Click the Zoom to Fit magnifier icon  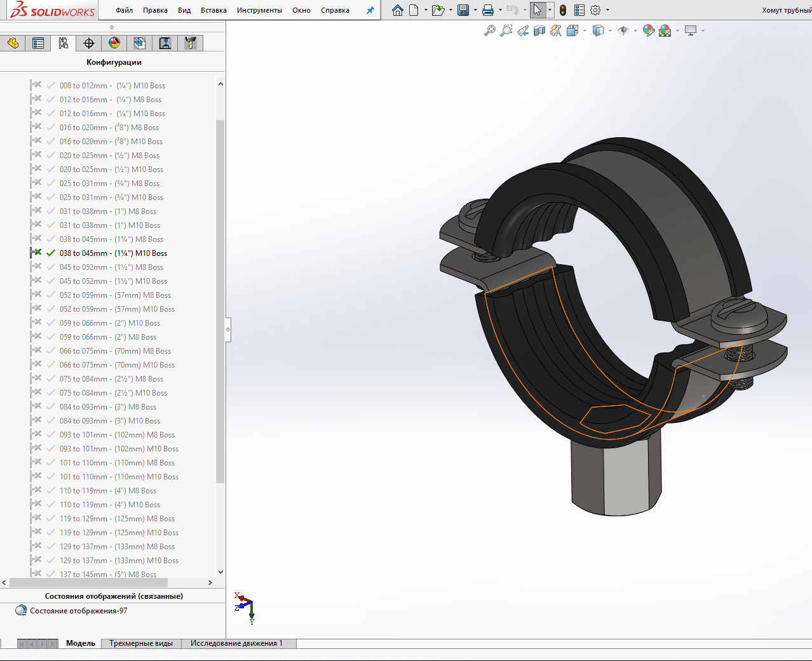point(489,30)
